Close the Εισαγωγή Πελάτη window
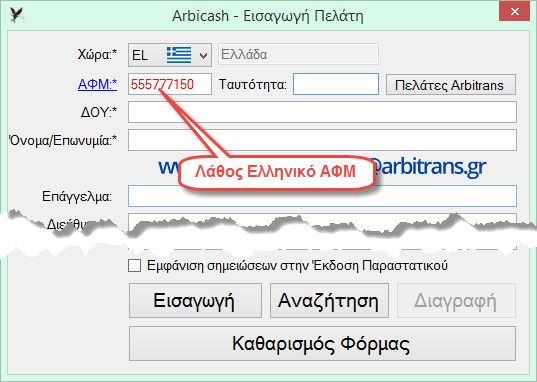Image resolution: width=537 pixels, height=382 pixels. 514,12
